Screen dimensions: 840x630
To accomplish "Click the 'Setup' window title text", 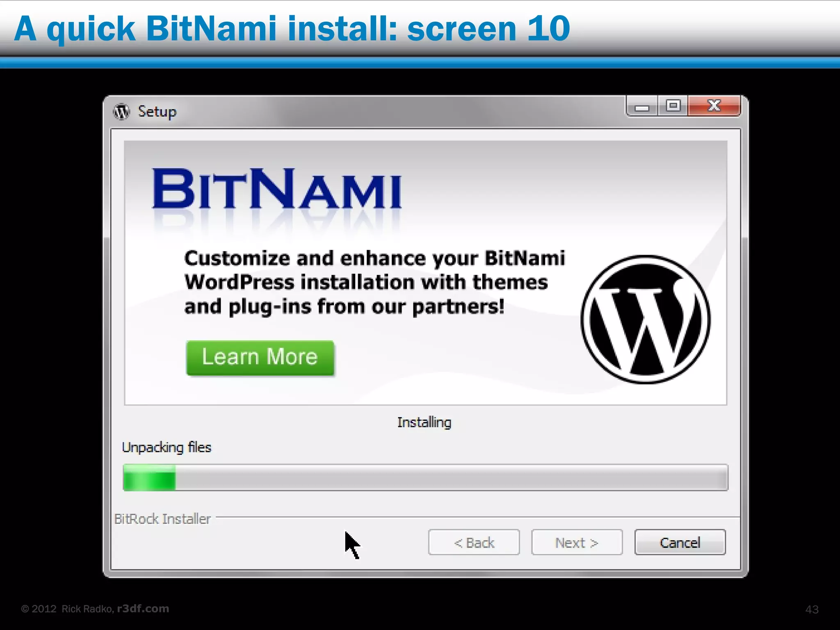I will click(157, 112).
